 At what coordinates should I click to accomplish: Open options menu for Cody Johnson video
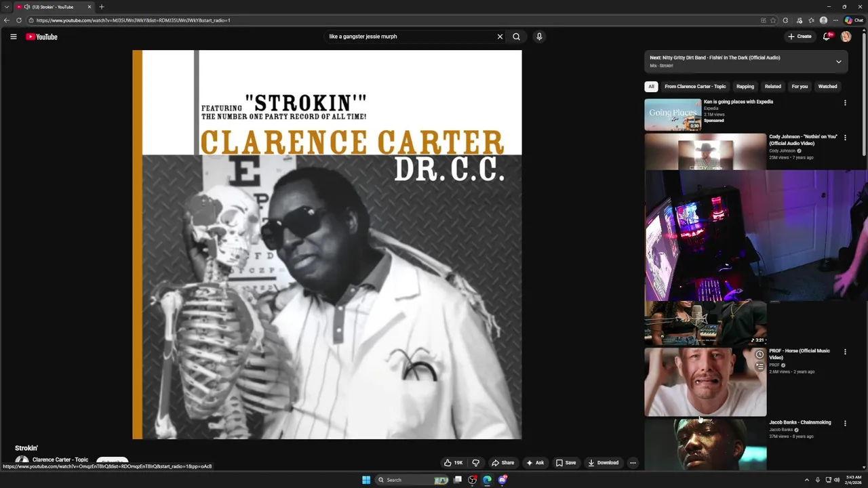point(845,138)
